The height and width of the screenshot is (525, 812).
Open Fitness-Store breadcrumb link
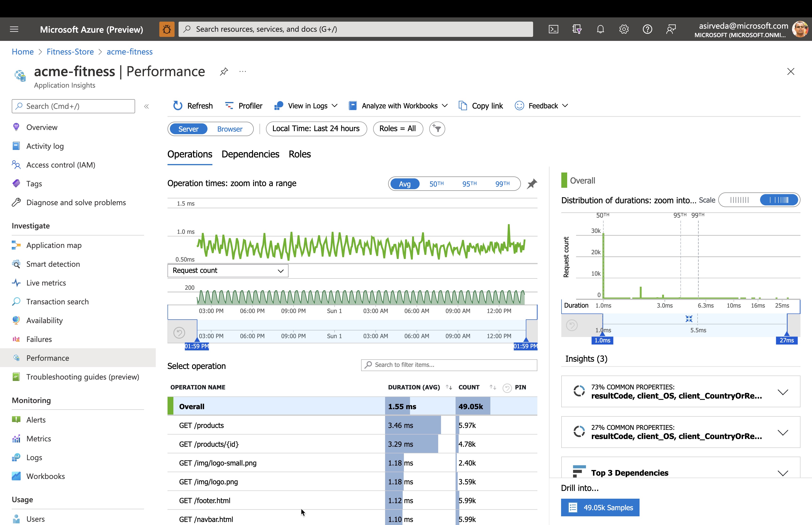(70, 52)
